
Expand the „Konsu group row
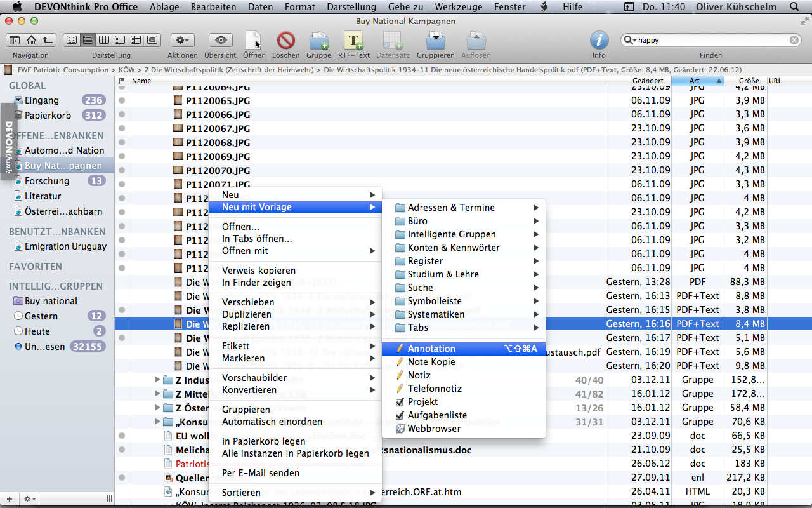coord(157,422)
